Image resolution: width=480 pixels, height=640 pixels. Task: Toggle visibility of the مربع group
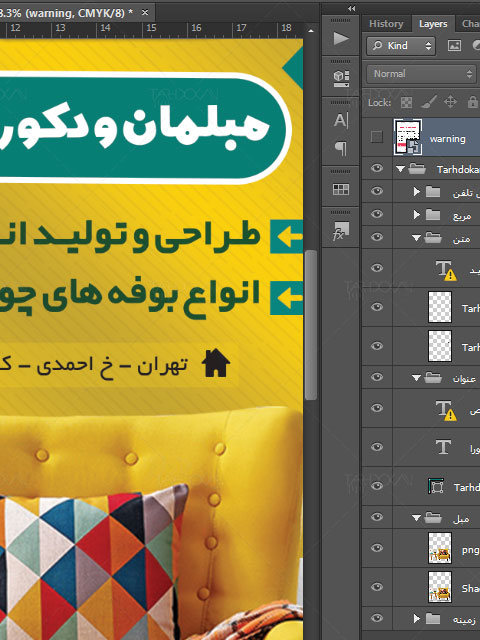377,214
